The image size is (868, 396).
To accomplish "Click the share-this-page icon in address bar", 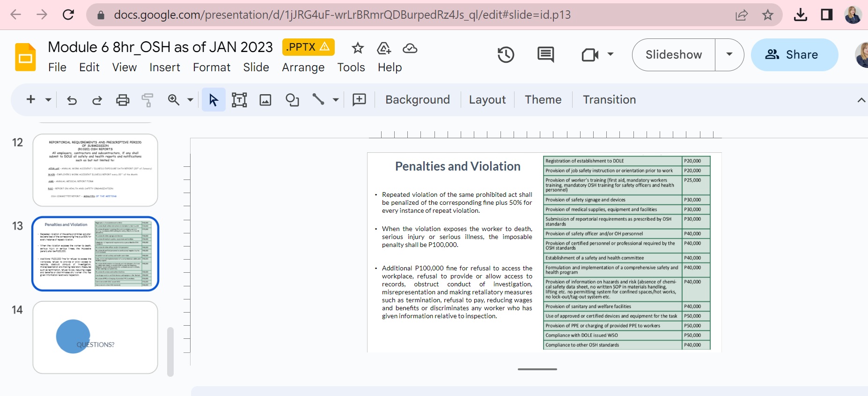I will (x=742, y=15).
